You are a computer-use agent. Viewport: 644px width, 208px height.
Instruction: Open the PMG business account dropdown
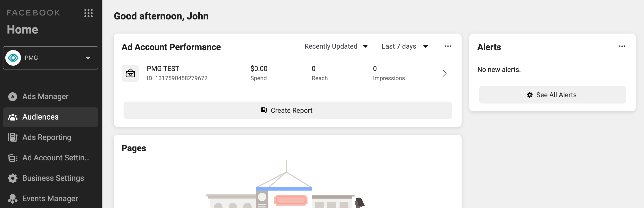pos(88,58)
